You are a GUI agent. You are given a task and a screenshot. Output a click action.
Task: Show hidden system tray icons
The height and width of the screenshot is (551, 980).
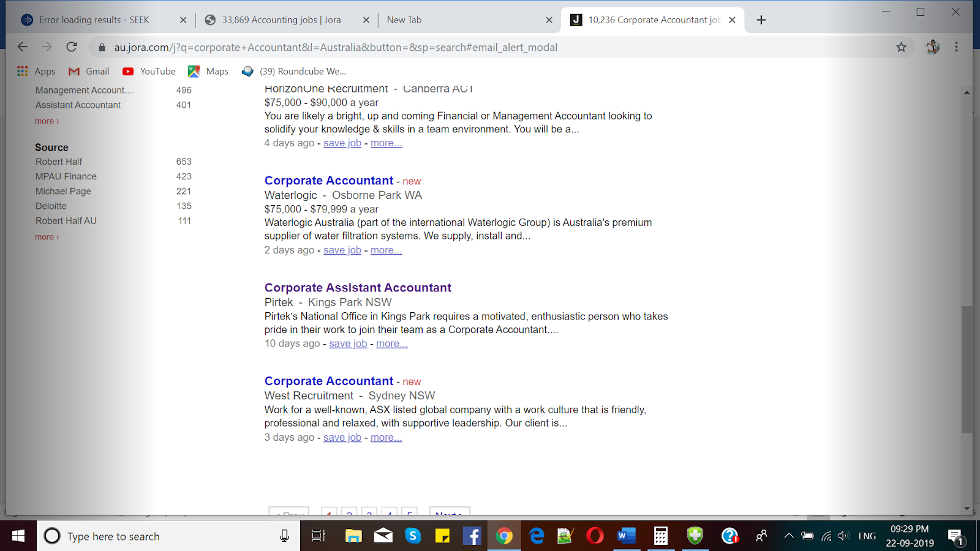click(x=789, y=536)
